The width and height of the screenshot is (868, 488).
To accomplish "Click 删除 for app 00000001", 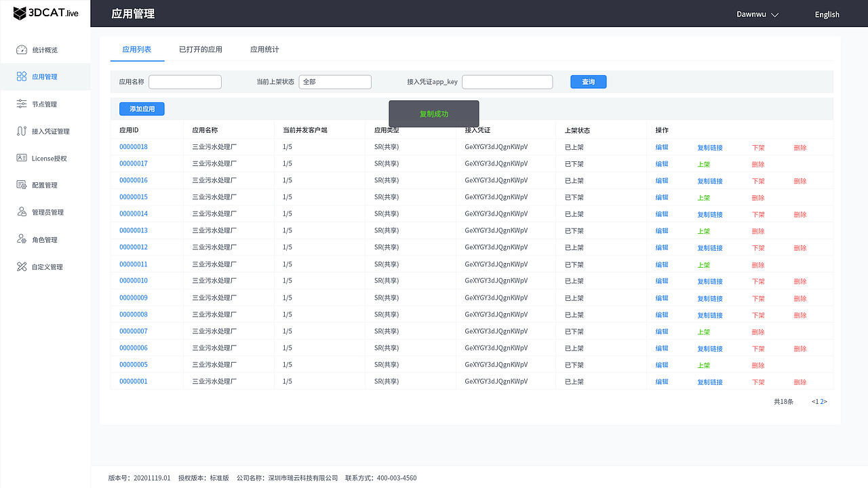I will coord(800,382).
